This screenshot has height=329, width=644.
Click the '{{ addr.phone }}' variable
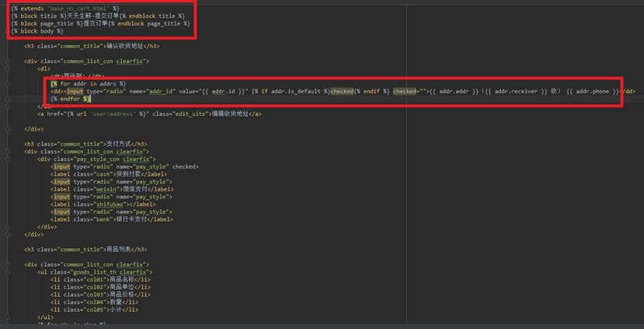pyautogui.click(x=593, y=91)
